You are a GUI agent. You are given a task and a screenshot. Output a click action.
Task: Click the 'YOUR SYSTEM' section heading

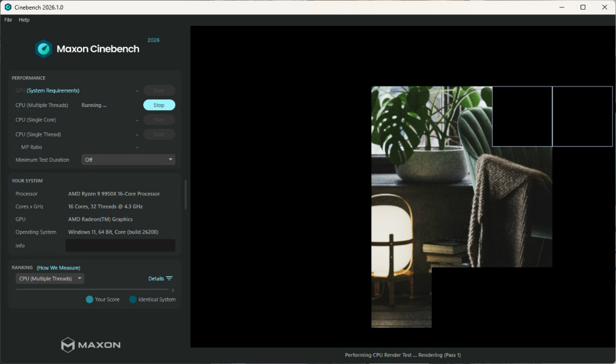click(27, 181)
